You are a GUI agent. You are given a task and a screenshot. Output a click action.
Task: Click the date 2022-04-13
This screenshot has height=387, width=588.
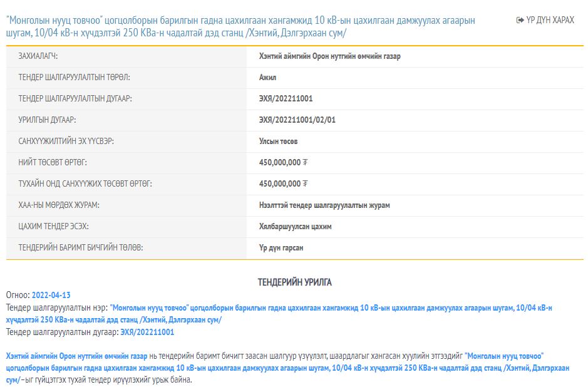[x=51, y=295]
